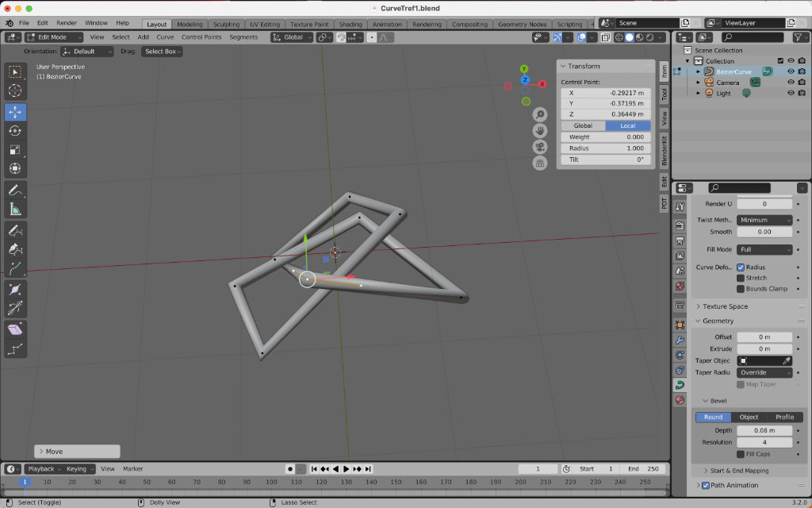Select the Move tool in toolbar
812x508 pixels.
coord(15,112)
